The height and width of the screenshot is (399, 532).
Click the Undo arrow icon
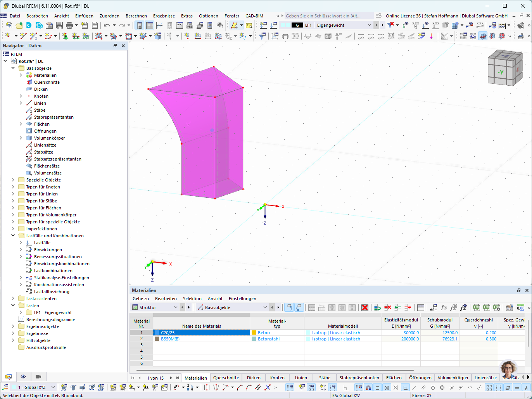pos(107,25)
